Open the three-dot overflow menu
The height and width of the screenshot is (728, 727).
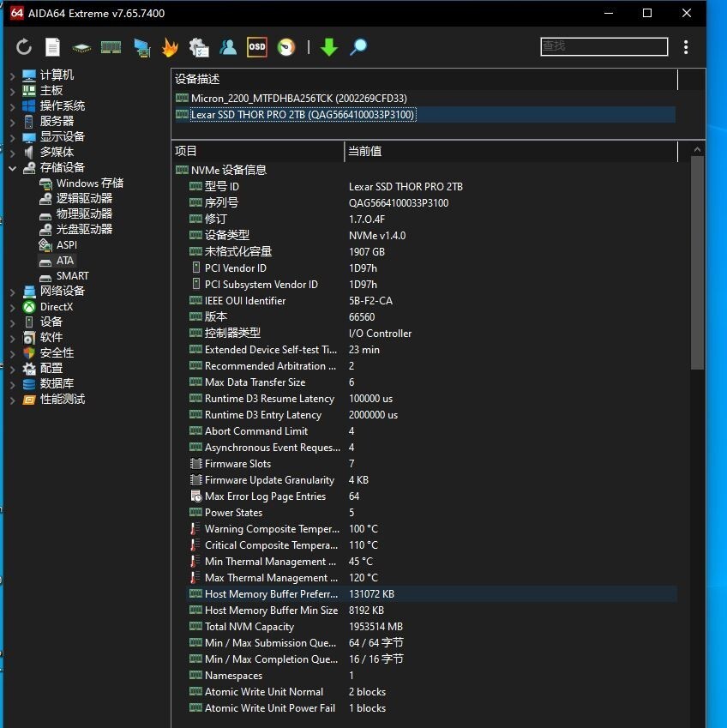[x=686, y=46]
